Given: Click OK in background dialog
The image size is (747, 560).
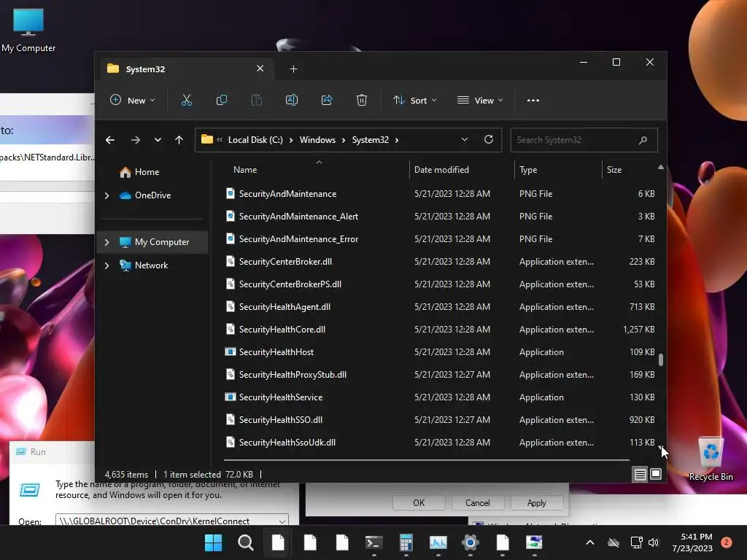Looking at the screenshot, I should 419,503.
